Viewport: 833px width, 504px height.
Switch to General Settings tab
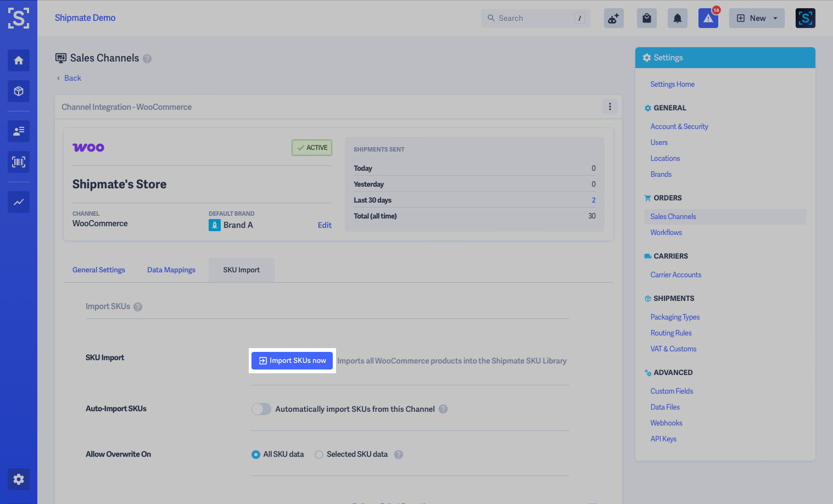point(99,270)
